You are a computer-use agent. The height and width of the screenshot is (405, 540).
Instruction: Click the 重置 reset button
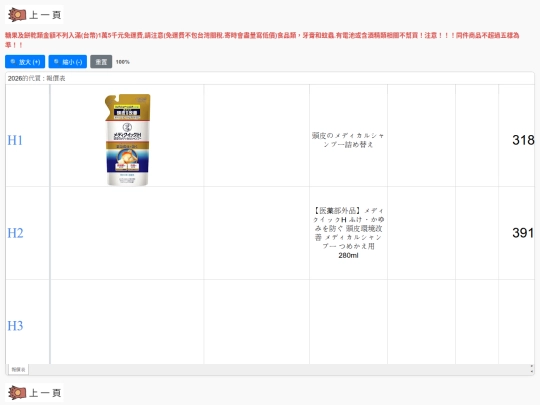click(101, 62)
